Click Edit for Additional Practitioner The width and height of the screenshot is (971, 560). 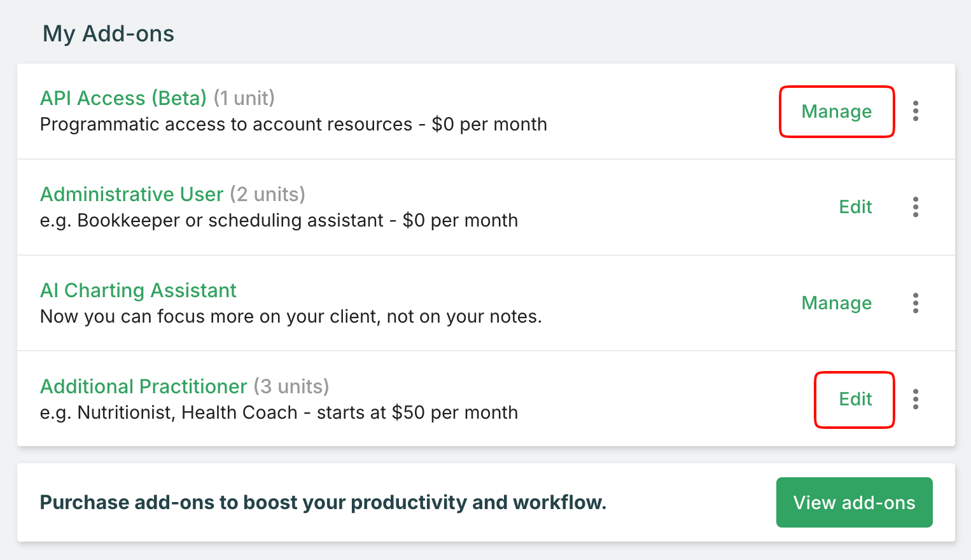click(855, 399)
